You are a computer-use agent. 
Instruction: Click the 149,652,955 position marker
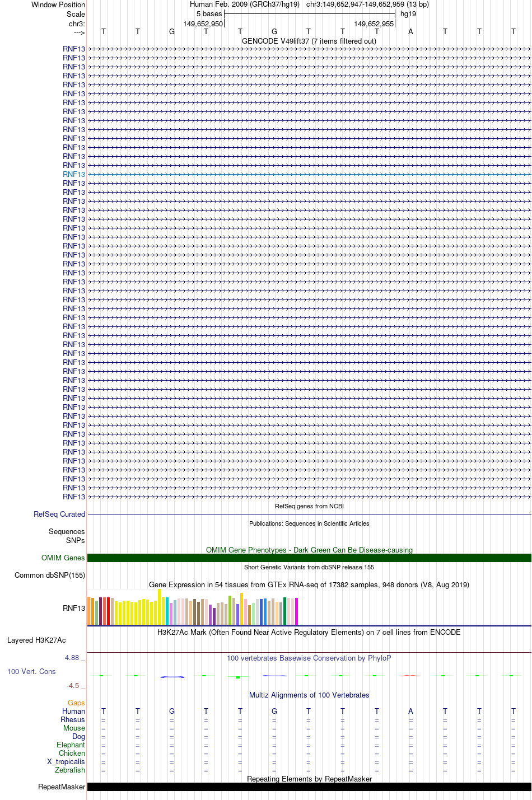point(374,24)
